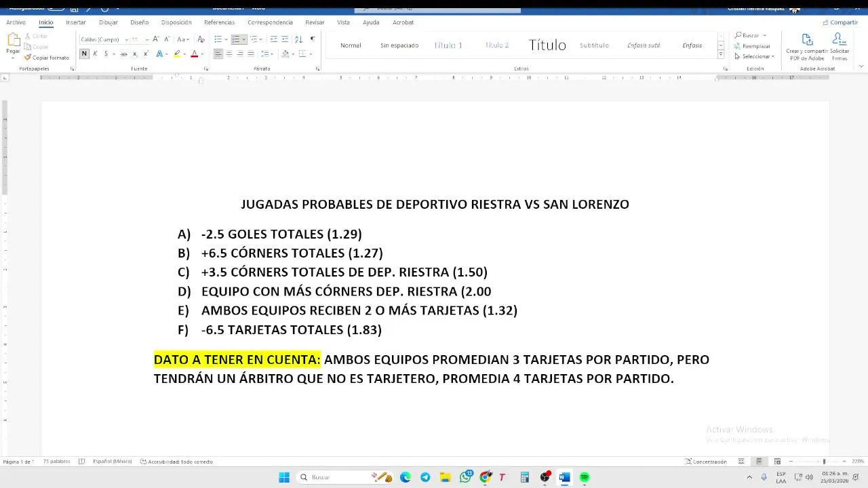Image resolution: width=868 pixels, height=488 pixels.
Task: Toggle subscript formatting
Action: click(x=135, y=54)
